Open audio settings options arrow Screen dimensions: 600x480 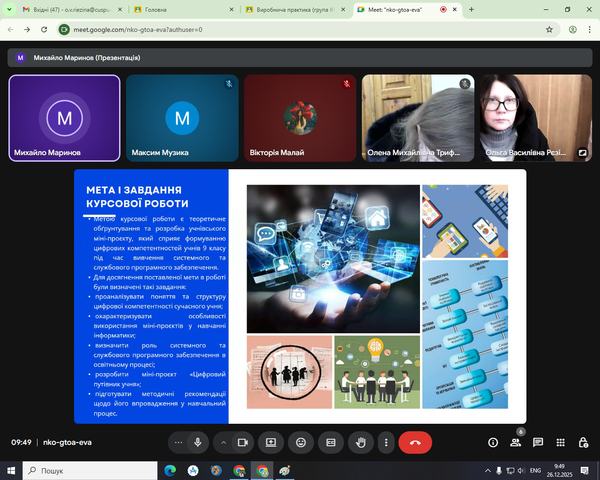[x=178, y=442]
